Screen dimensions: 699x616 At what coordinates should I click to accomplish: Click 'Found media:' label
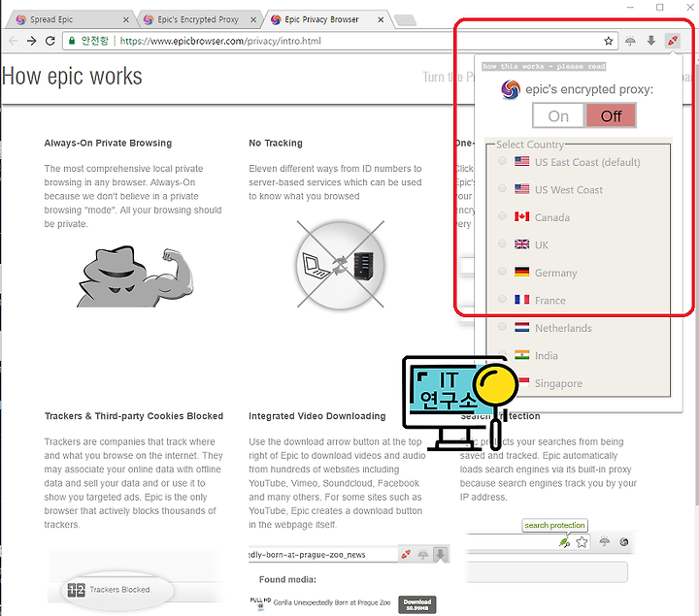click(287, 579)
